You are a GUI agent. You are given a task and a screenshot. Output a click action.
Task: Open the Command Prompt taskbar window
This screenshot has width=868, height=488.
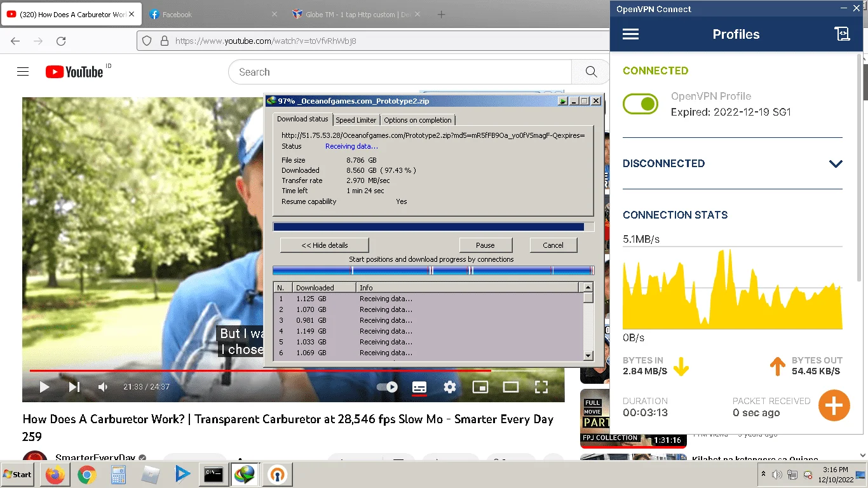click(x=214, y=475)
